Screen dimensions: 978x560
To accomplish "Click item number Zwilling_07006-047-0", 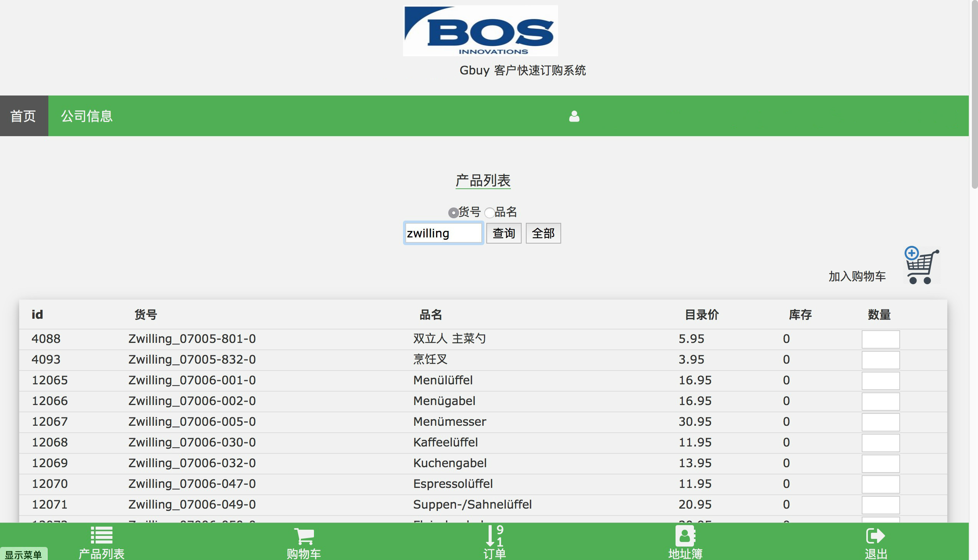I will click(192, 484).
